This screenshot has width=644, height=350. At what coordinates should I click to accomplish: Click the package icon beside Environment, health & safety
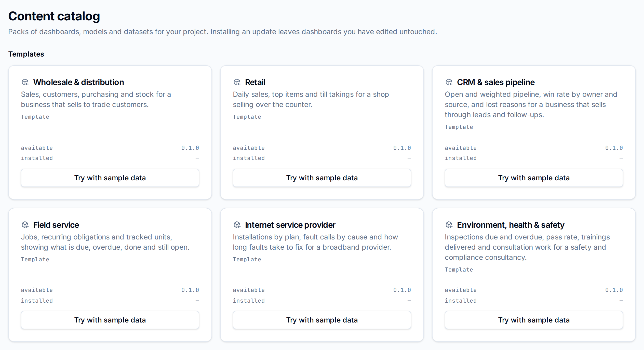(x=449, y=225)
